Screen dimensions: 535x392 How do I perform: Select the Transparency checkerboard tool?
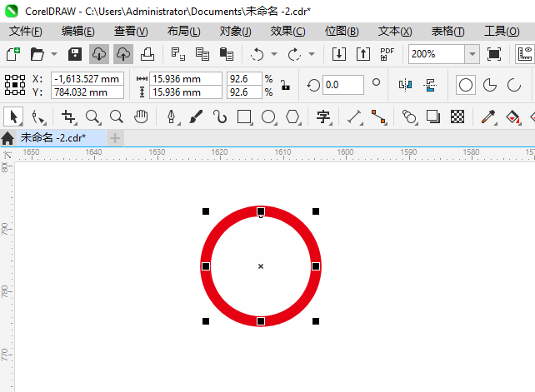(x=457, y=117)
